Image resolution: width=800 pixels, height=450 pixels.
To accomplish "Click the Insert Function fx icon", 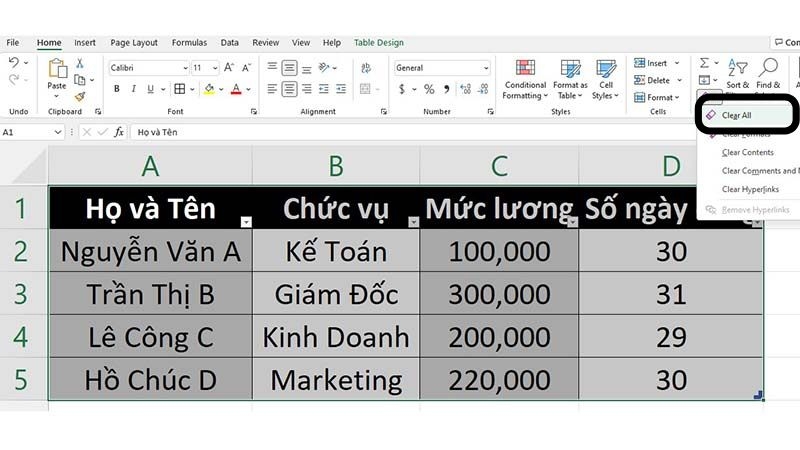I will (119, 132).
